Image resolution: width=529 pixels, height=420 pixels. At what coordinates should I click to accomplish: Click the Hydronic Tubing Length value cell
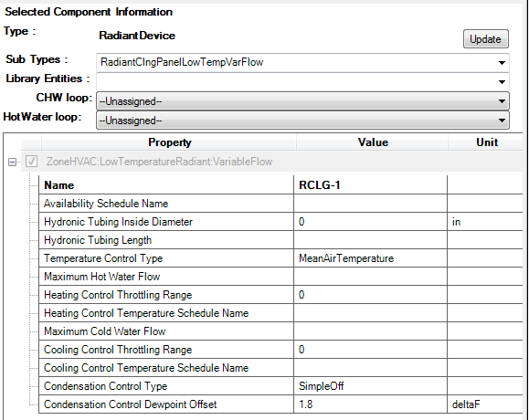point(370,239)
